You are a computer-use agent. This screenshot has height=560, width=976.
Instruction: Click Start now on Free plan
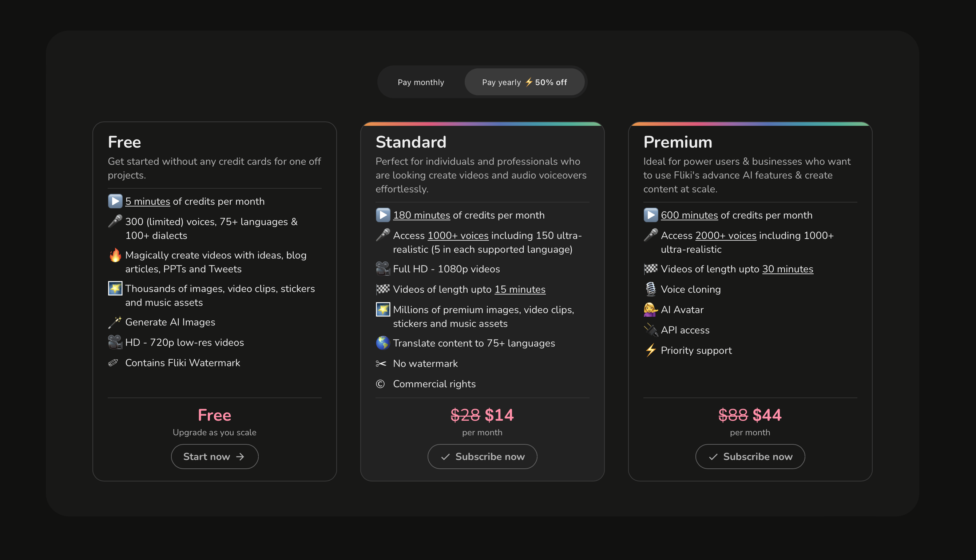(214, 456)
